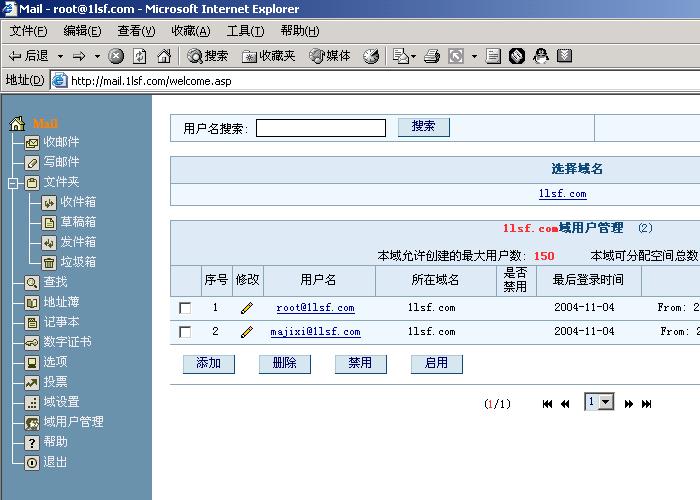
Task: Open the 文件(F) menu
Action: click(x=29, y=31)
